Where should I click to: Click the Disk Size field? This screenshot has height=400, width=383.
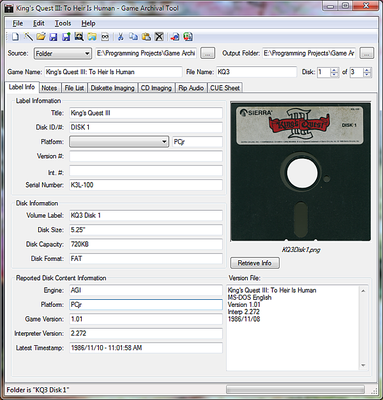click(146, 230)
